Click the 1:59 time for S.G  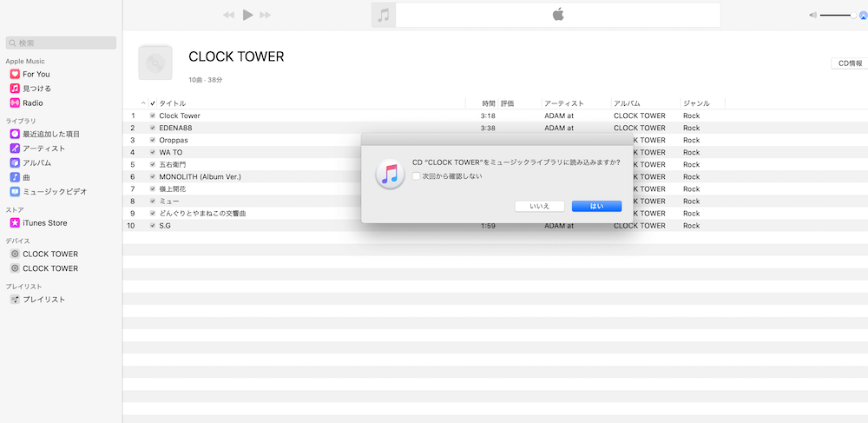[488, 225]
